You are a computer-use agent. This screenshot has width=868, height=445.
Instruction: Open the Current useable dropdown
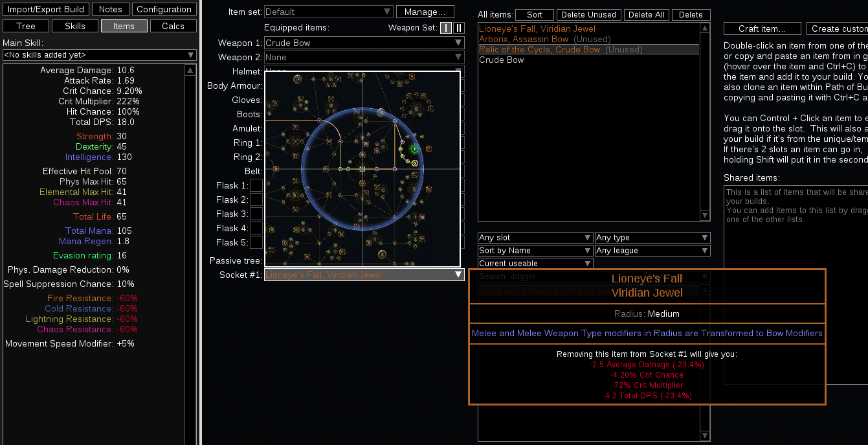(535, 264)
